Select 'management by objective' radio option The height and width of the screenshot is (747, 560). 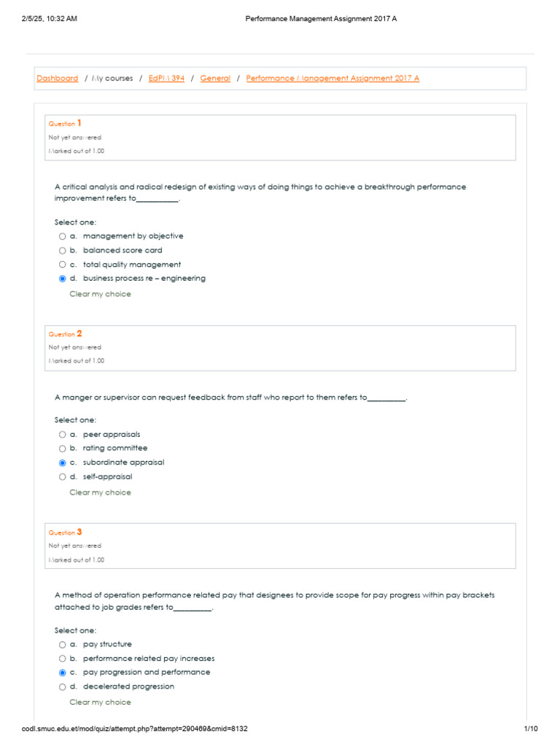coord(63,236)
